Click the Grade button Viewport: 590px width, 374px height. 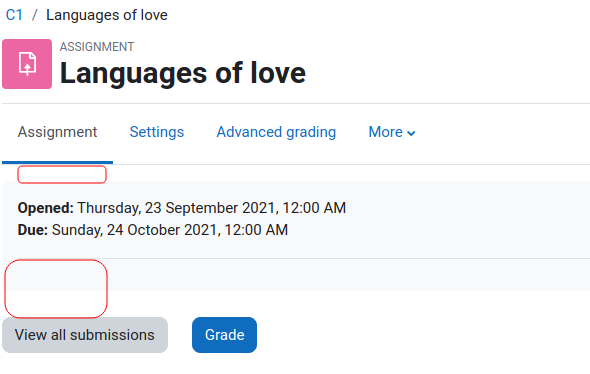click(225, 335)
